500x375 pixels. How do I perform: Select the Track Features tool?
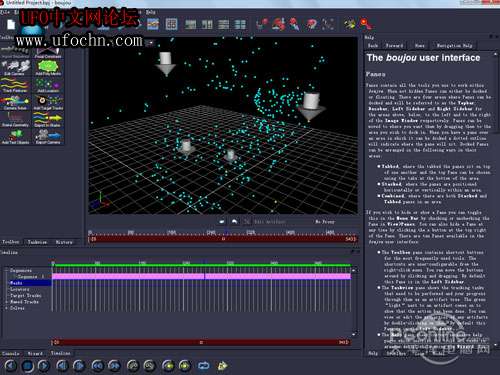(15, 85)
